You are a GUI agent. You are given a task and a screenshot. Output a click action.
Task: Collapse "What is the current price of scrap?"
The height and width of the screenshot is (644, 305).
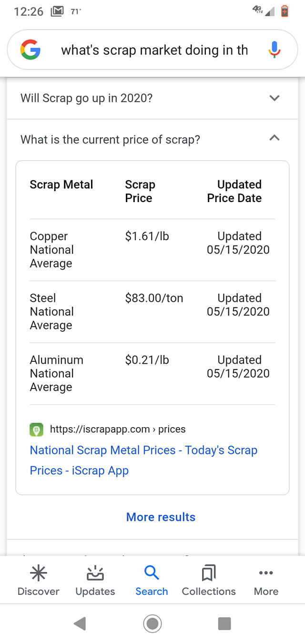(x=274, y=139)
